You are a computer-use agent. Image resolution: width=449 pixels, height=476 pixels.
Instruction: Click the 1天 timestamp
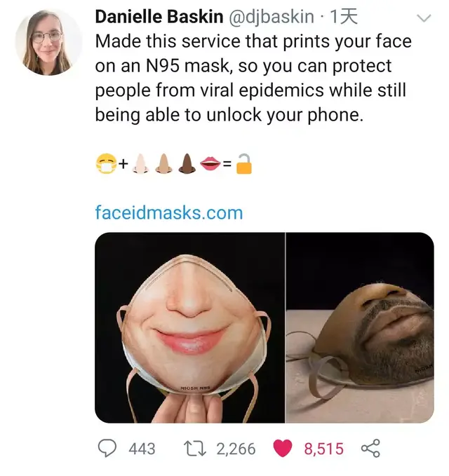pos(343,17)
